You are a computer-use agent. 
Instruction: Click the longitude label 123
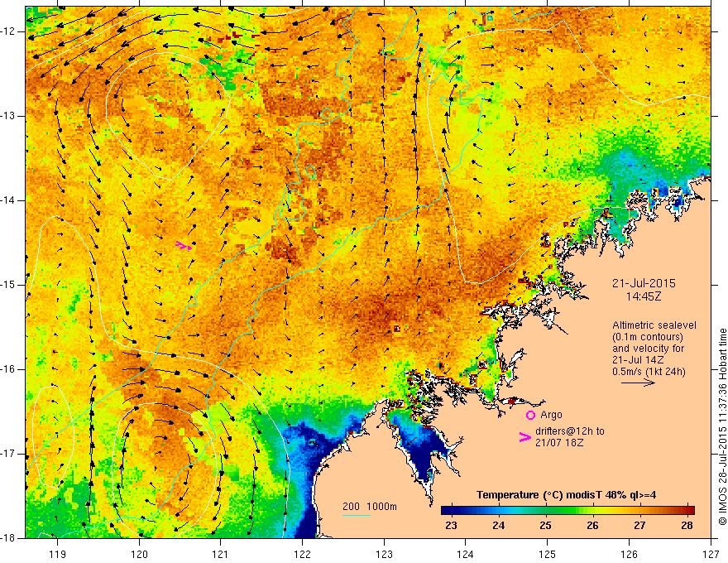tap(384, 554)
